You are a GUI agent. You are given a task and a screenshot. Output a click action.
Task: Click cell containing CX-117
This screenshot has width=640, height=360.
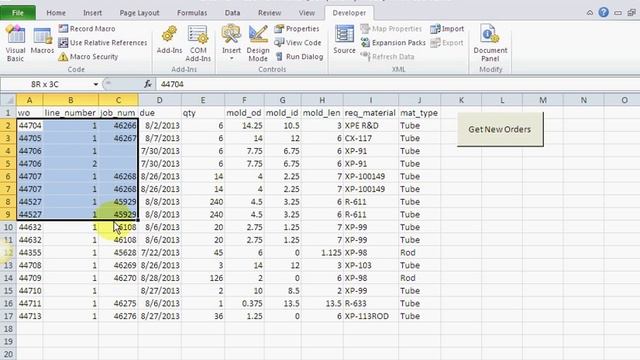pos(371,138)
